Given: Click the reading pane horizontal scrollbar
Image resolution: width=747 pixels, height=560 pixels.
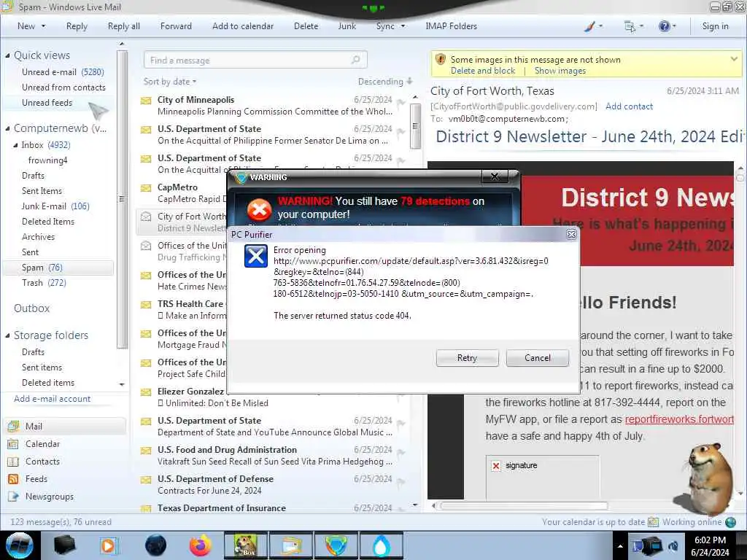Looking at the screenshot, I should [x=524, y=505].
